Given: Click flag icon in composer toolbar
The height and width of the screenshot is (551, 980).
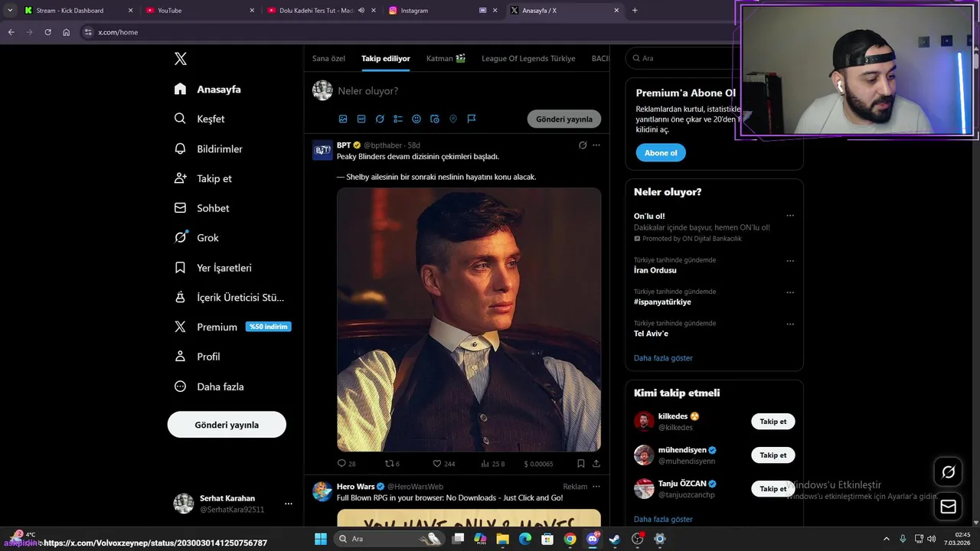Looking at the screenshot, I should pyautogui.click(x=472, y=119).
